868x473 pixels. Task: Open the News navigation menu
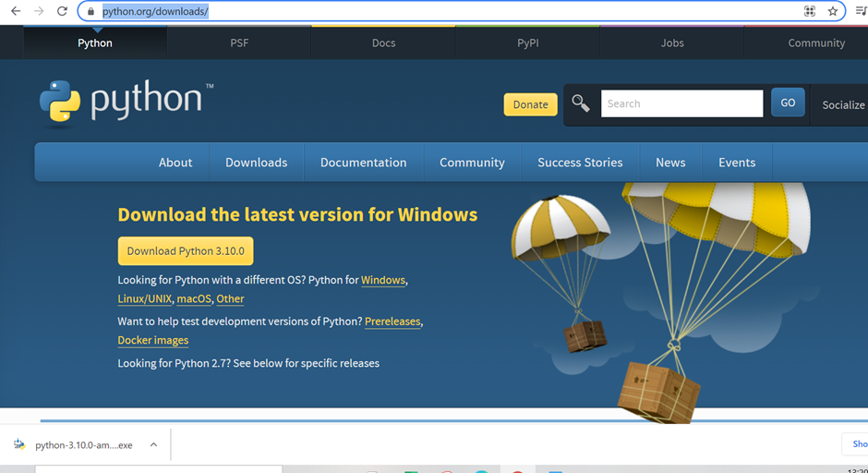(670, 163)
